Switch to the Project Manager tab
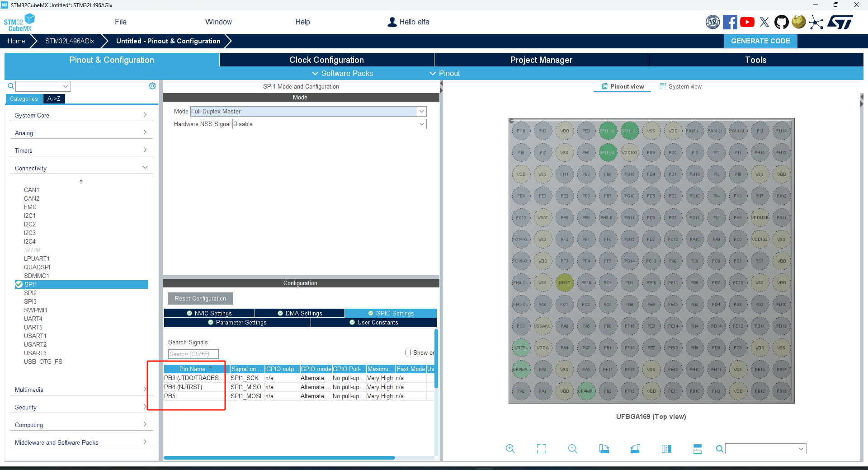The width and height of the screenshot is (868, 470). tap(541, 60)
